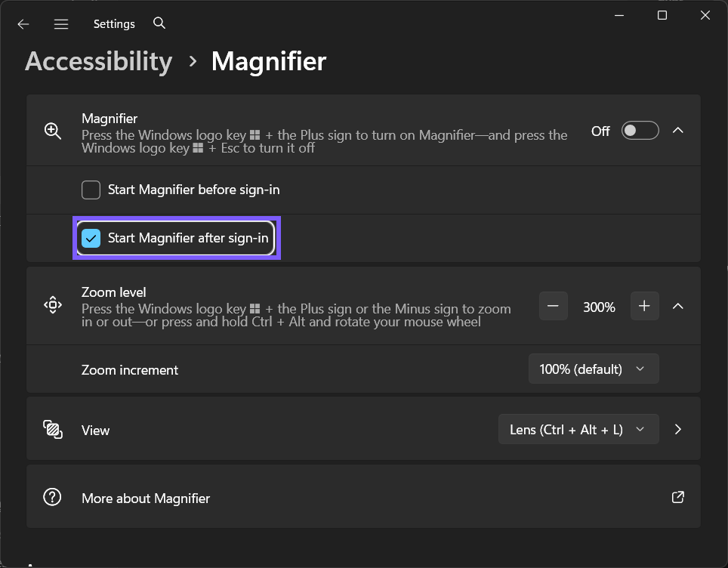Click the 300% zoom level value
728x568 pixels.
tap(599, 307)
